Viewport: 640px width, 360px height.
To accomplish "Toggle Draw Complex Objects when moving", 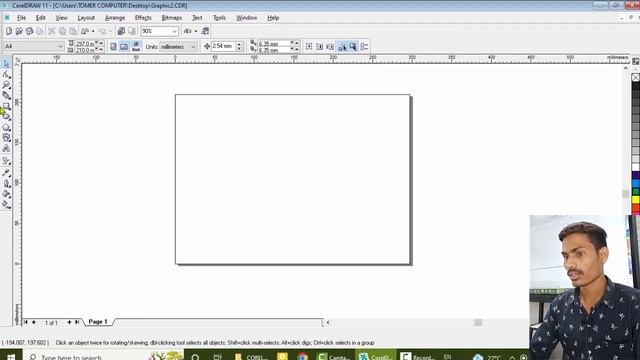I will click(342, 47).
